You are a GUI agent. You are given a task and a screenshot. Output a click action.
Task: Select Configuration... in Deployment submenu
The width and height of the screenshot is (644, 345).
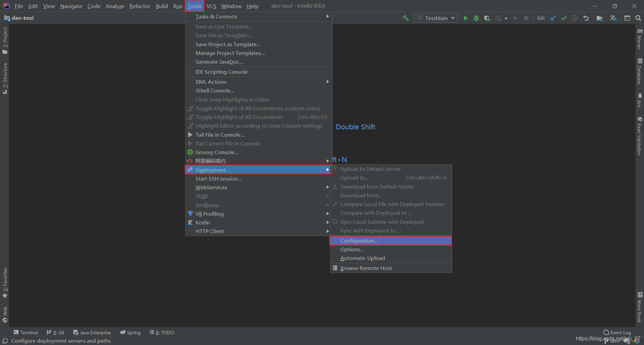click(391, 240)
